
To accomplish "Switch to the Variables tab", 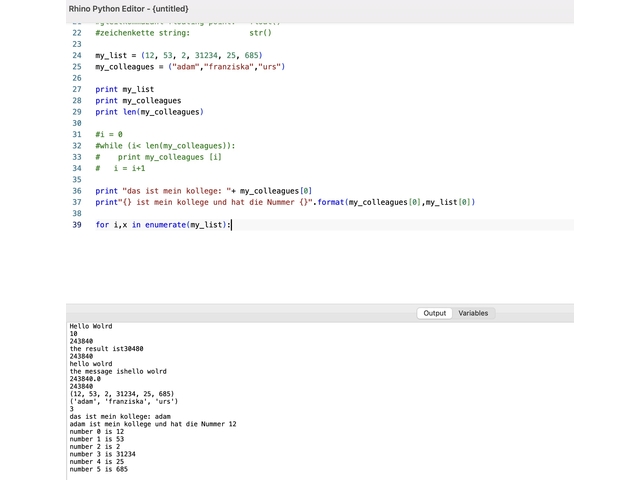I will point(473,313).
